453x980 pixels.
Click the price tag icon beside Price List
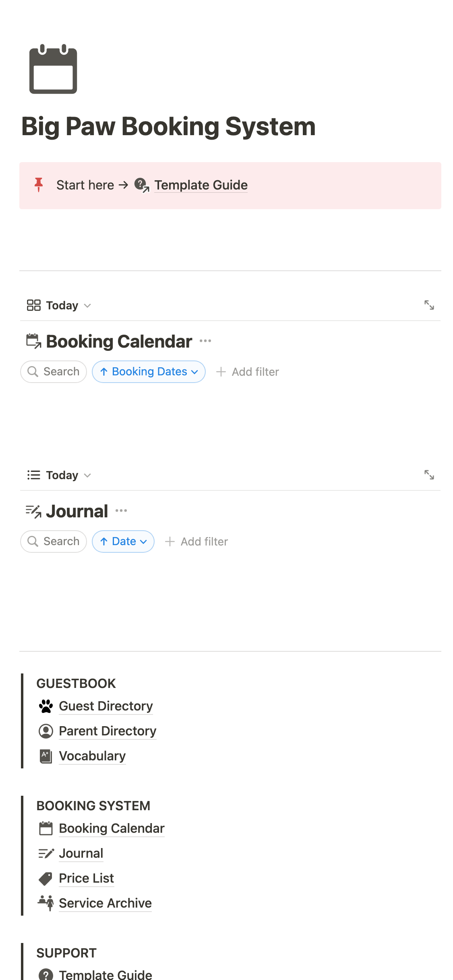[46, 878]
